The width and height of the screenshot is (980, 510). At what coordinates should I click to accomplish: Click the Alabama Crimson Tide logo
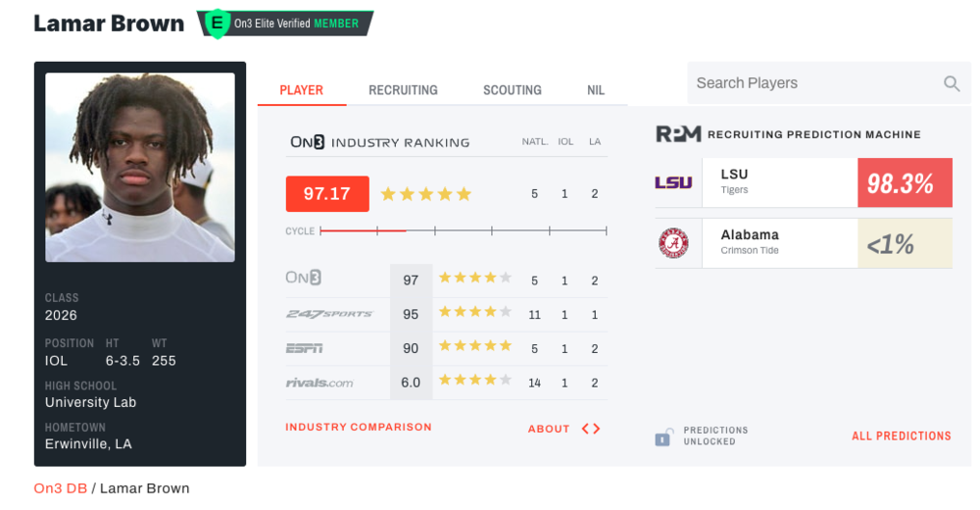click(x=673, y=242)
